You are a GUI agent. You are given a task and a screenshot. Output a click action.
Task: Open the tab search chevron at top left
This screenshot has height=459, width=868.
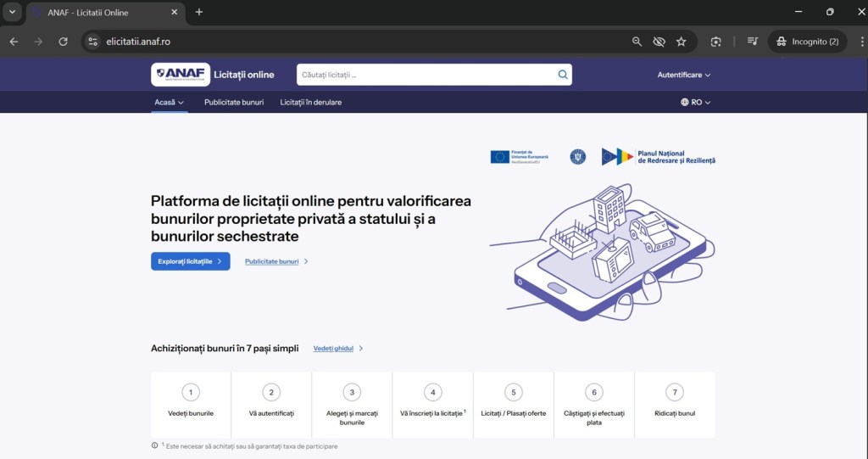tap(12, 12)
